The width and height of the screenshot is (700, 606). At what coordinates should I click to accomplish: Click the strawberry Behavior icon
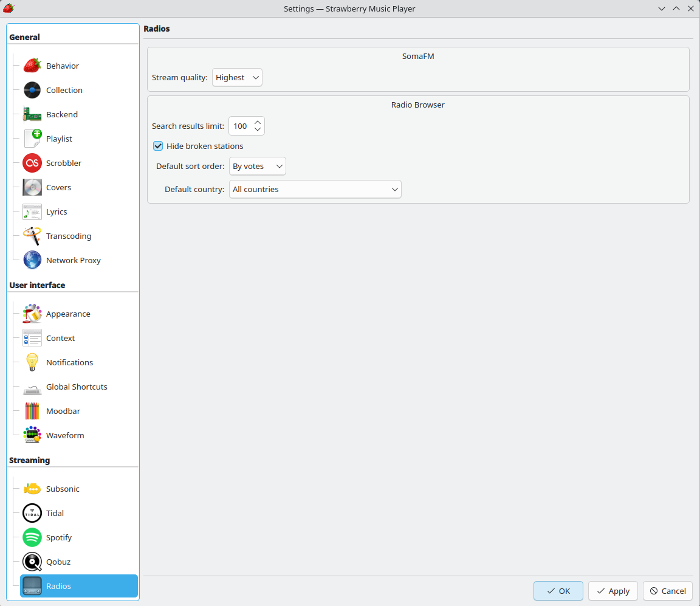(32, 66)
